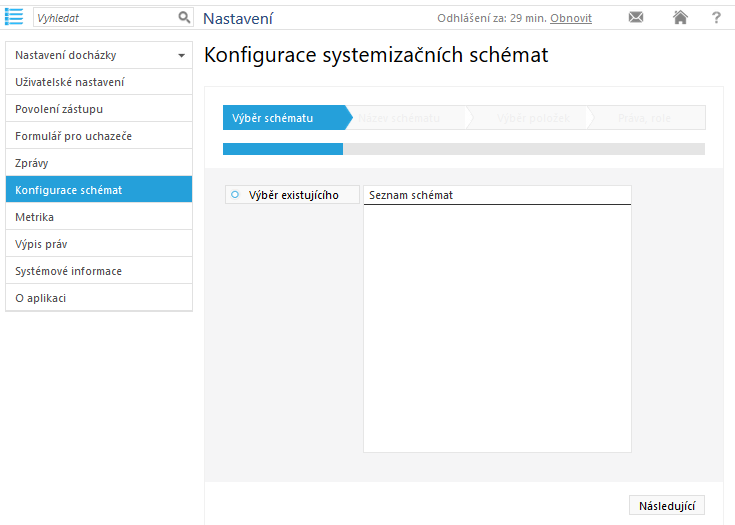The height and width of the screenshot is (525, 735).
Task: Open Zprávy in sidebar
Action: pos(99,163)
